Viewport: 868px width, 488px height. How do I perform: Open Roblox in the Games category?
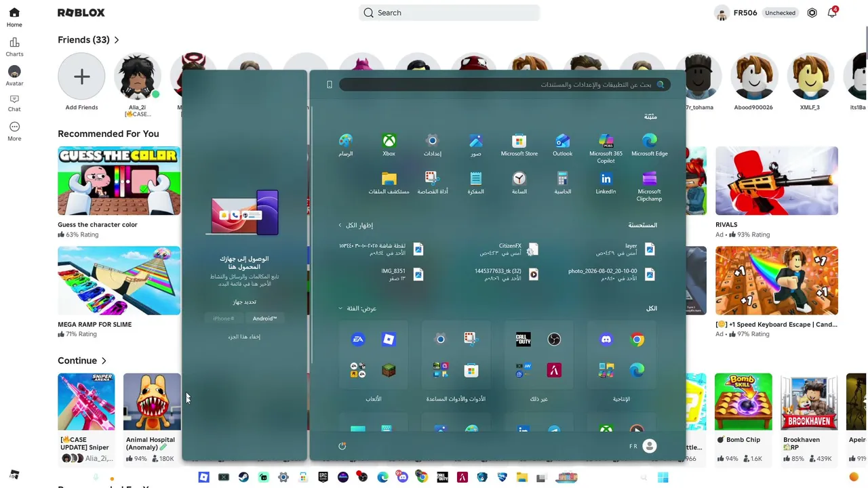pyautogui.click(x=389, y=340)
